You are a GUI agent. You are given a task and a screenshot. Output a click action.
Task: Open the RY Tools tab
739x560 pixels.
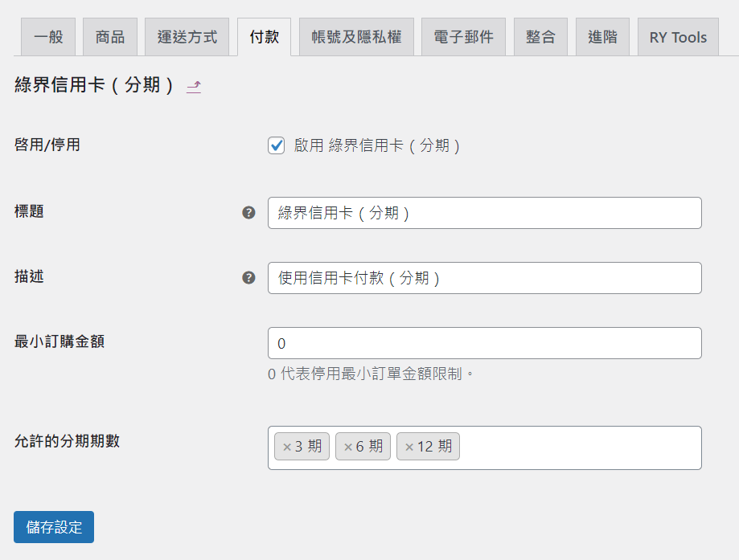678,37
